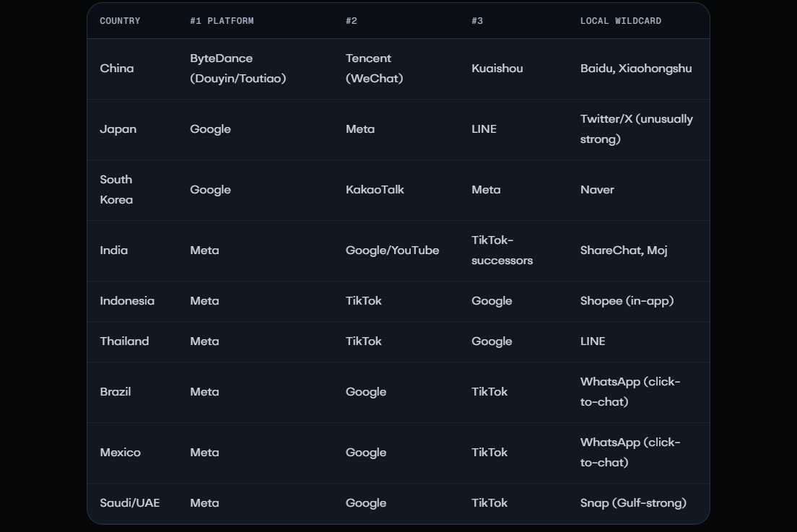Select the South Korea country cell

coord(116,190)
